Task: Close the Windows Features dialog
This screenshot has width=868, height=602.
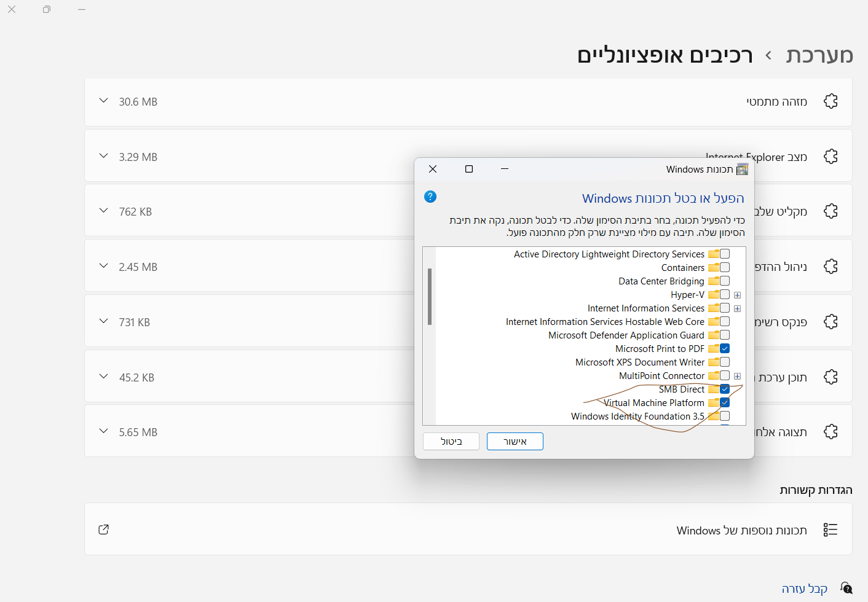Action: [x=433, y=169]
